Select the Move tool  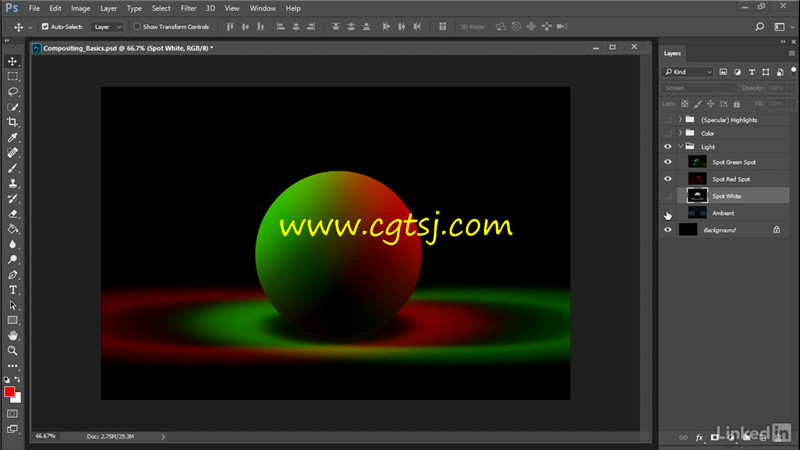tap(13, 61)
